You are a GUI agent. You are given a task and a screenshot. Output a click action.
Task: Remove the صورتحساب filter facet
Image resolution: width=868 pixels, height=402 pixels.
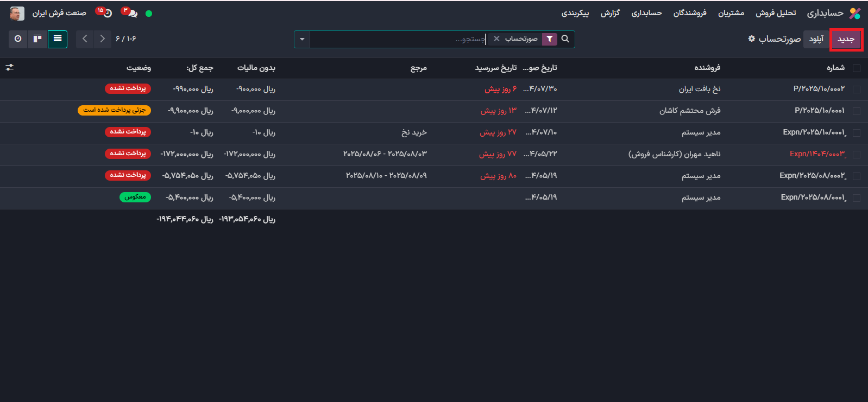point(496,39)
